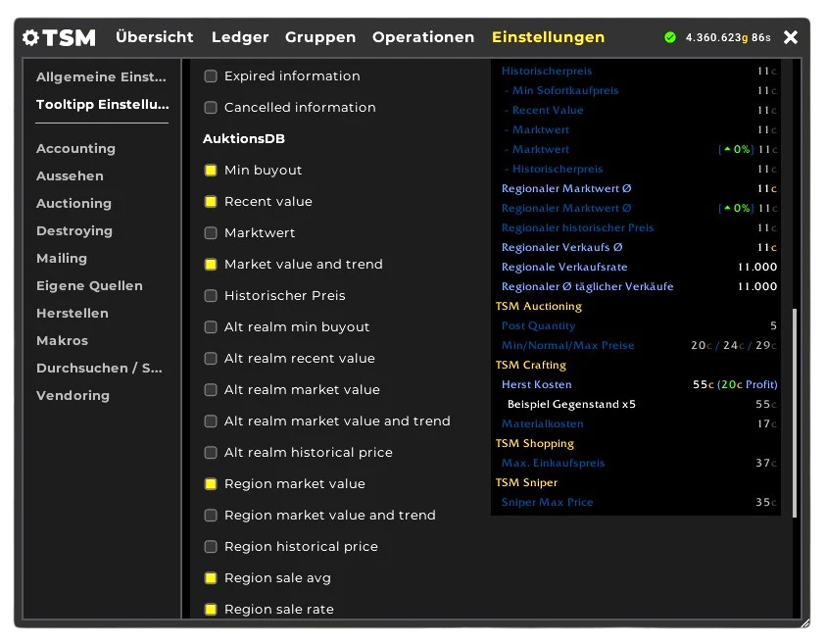Open the Übersicht tab
Viewport: 827px width, 644px height.
pos(155,37)
